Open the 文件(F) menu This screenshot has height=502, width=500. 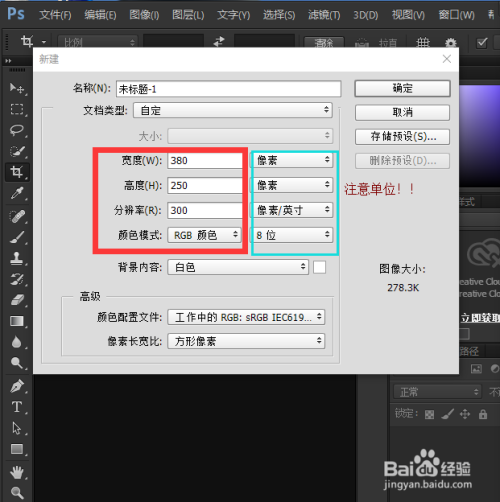click(x=55, y=15)
